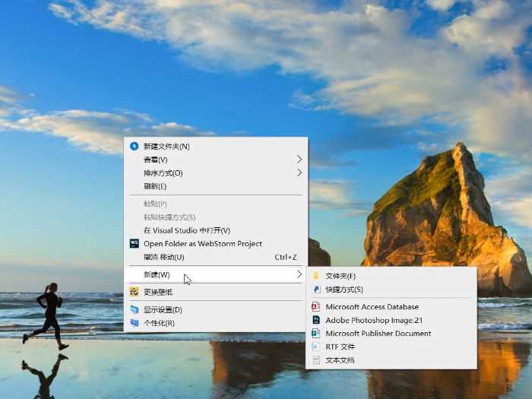Expand the 排序方式(O) submenu arrow
This screenshot has width=532, height=399.
(299, 173)
